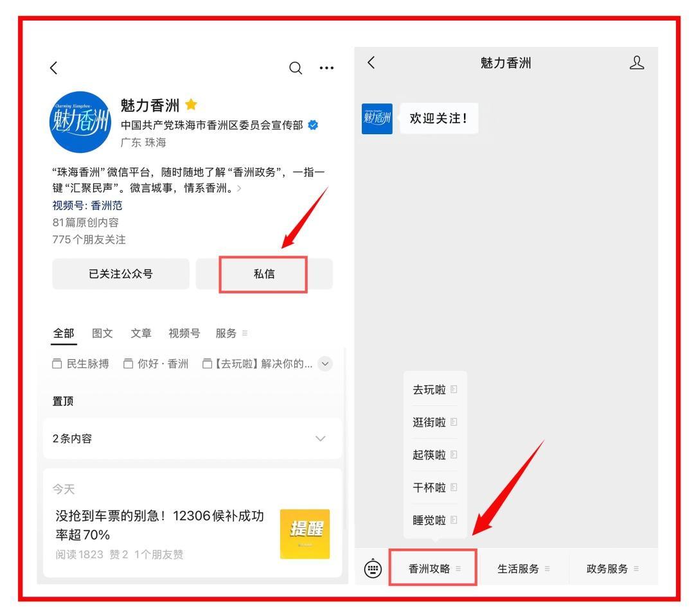Open the three-dot more options menu

[326, 68]
